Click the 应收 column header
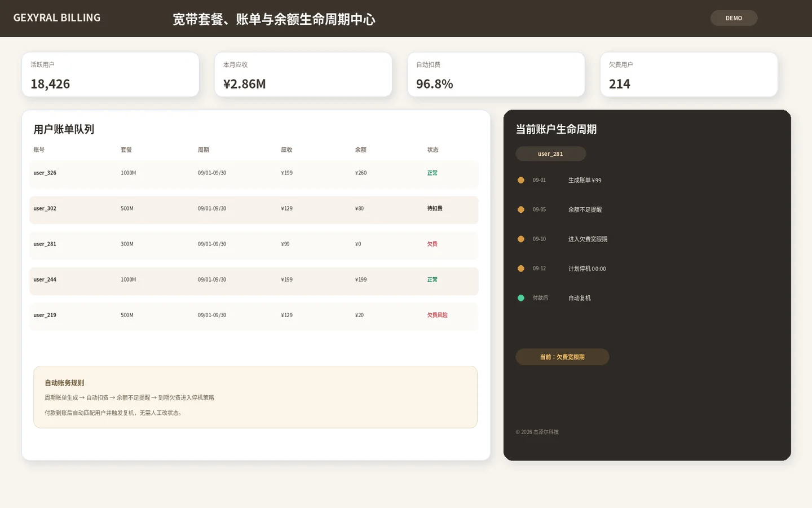The image size is (812, 508). pos(286,150)
